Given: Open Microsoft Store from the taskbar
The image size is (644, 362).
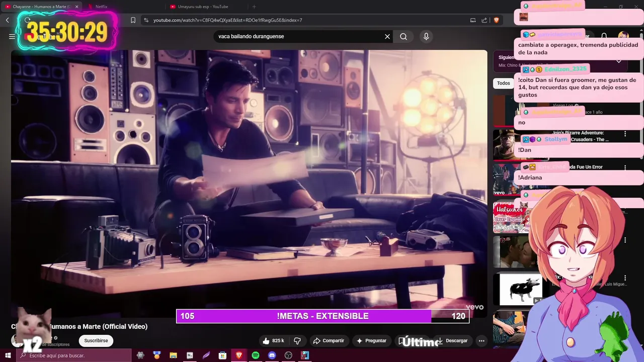Looking at the screenshot, I should pyautogui.click(x=222, y=355).
